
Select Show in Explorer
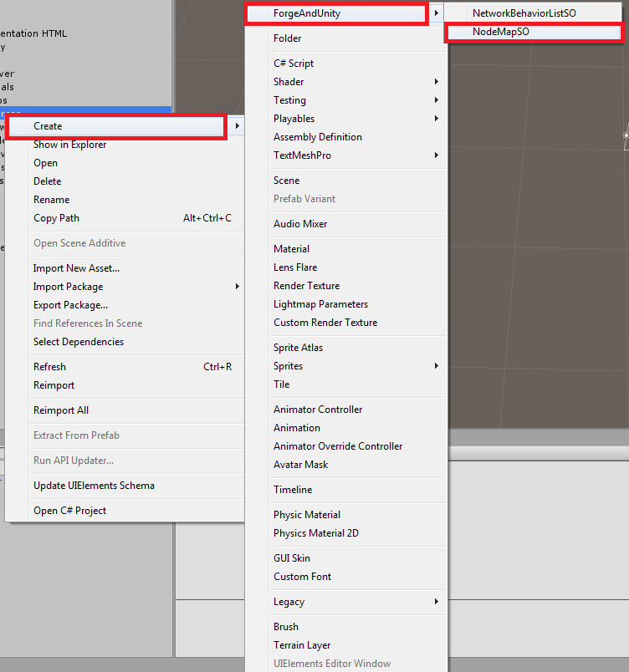125,145
